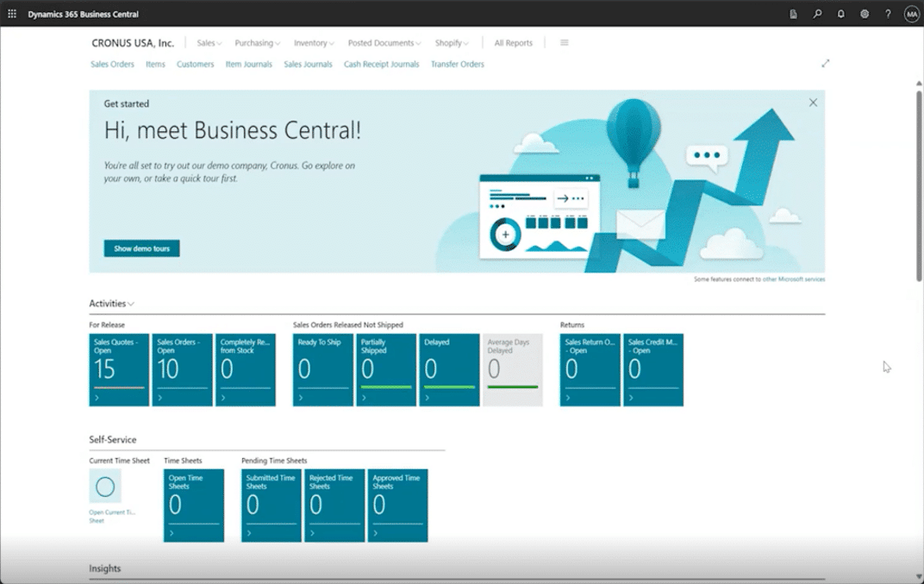Click the search magnifier icon
Image resolution: width=924 pixels, height=584 pixels.
click(x=817, y=14)
